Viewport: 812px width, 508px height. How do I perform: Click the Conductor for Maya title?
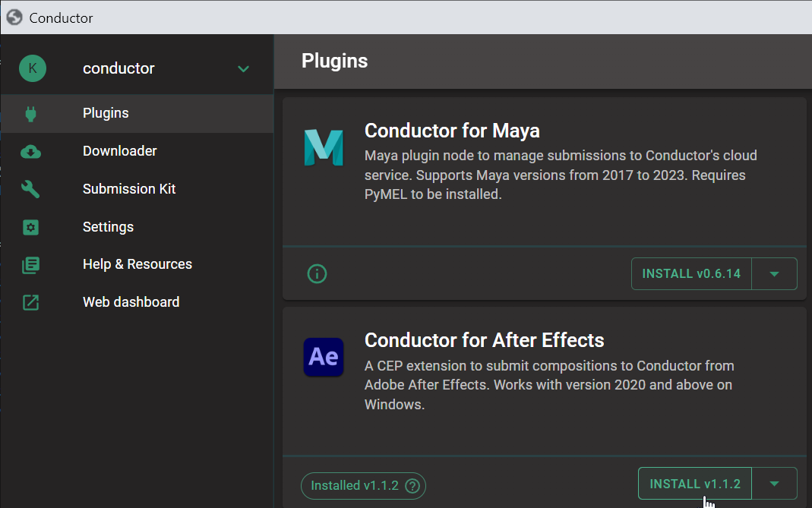pos(452,131)
